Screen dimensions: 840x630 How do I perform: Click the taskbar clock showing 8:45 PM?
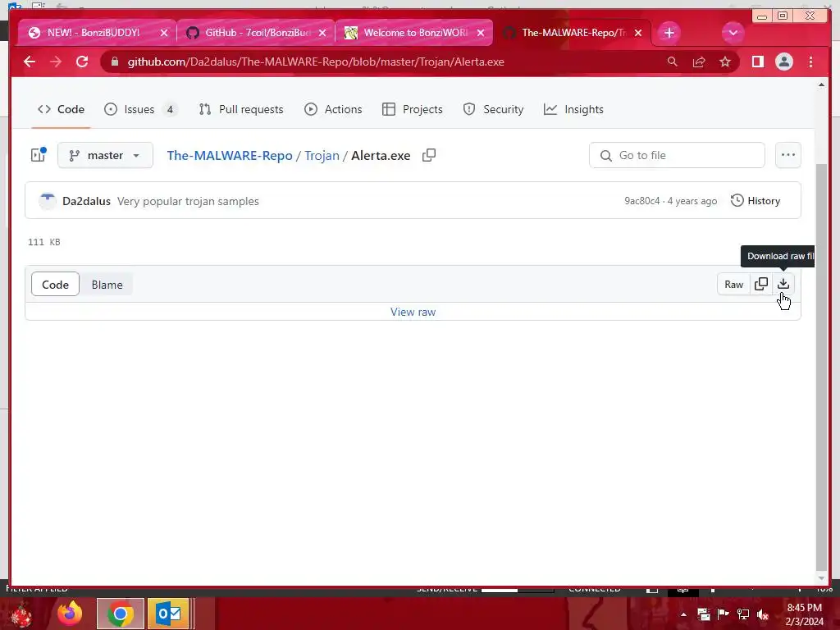(804, 614)
